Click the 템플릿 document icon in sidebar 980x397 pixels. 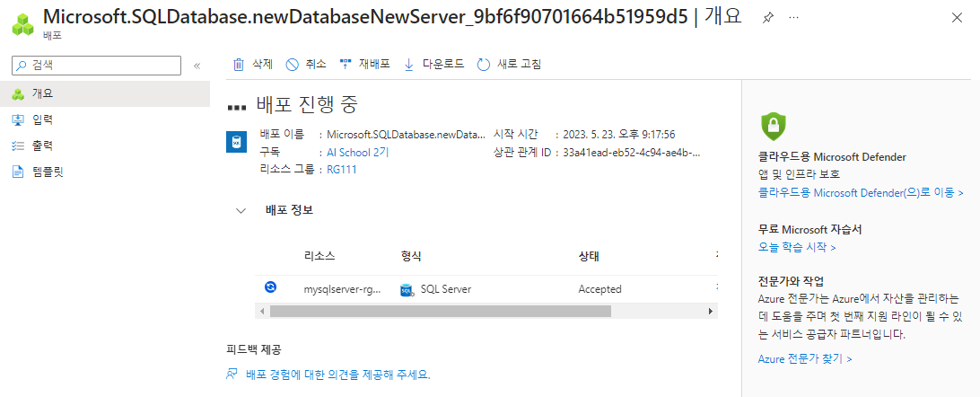tap(18, 172)
